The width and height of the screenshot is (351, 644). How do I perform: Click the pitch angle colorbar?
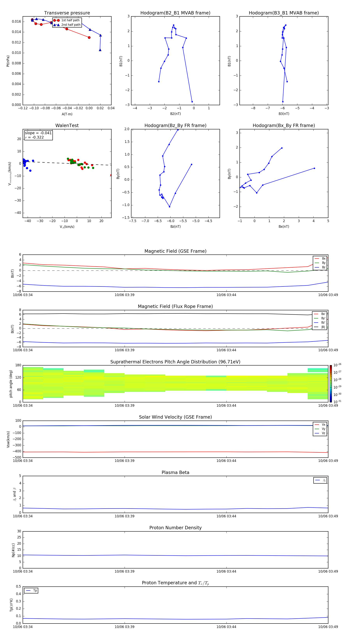coord(331,384)
